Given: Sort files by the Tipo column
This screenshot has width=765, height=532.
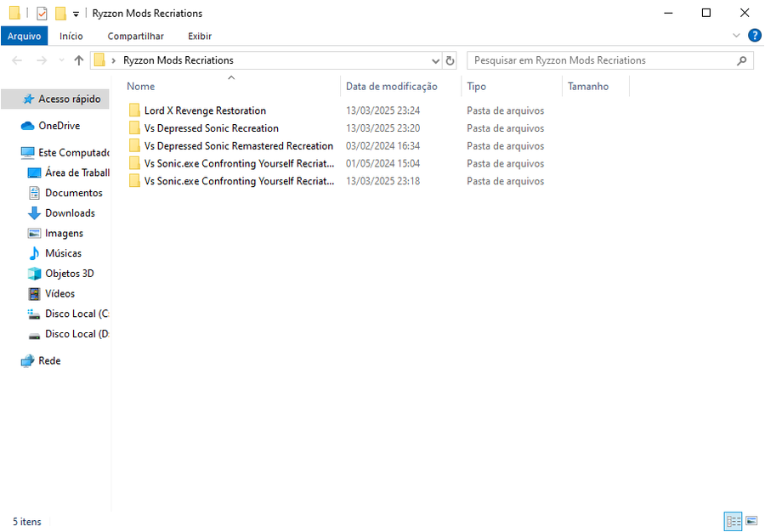Looking at the screenshot, I should pos(476,87).
